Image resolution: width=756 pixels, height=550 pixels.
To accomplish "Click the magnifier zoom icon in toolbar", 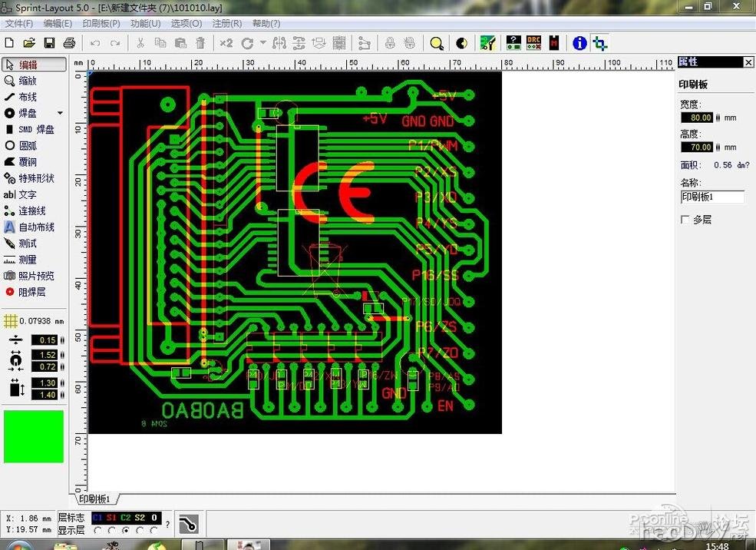I will coord(437,43).
